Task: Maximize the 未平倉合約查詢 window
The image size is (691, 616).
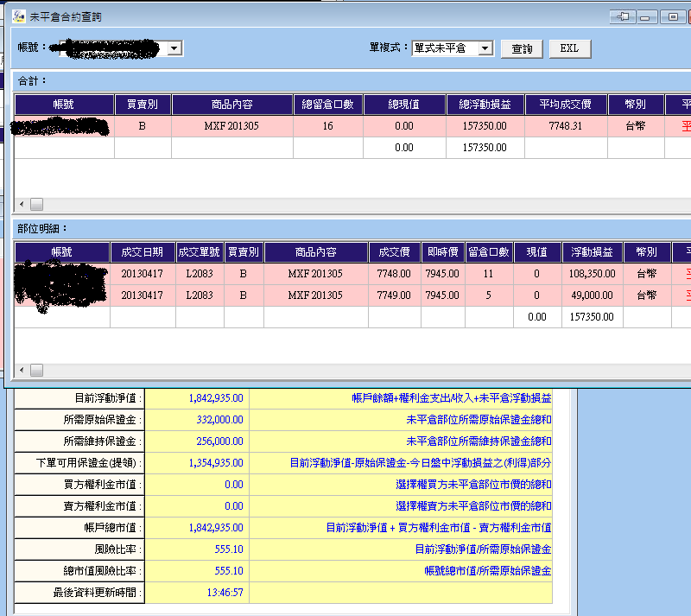Action: (673, 16)
